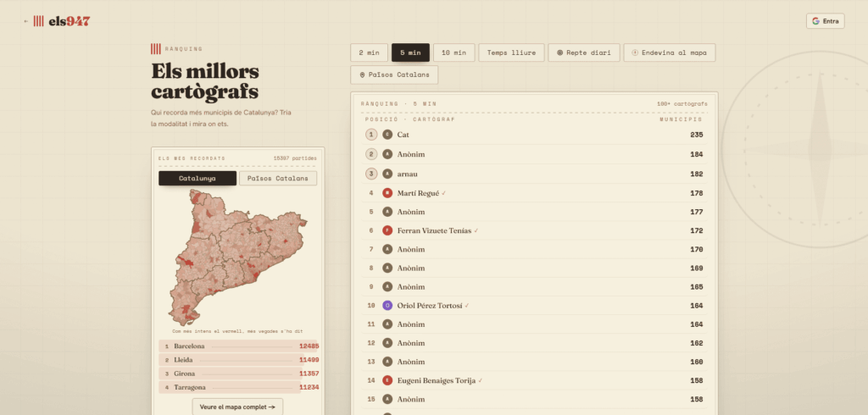The width and height of the screenshot is (868, 415).
Task: Click the Catalunya heat map
Action: [237, 257]
